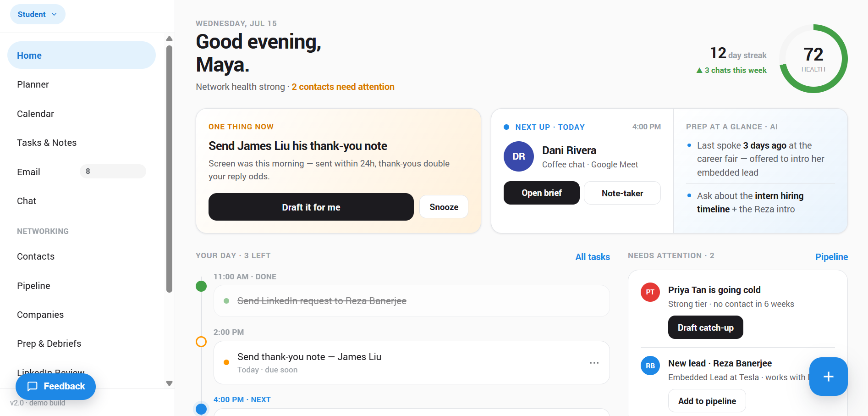Click Dani Rivera DR avatar

click(x=519, y=156)
